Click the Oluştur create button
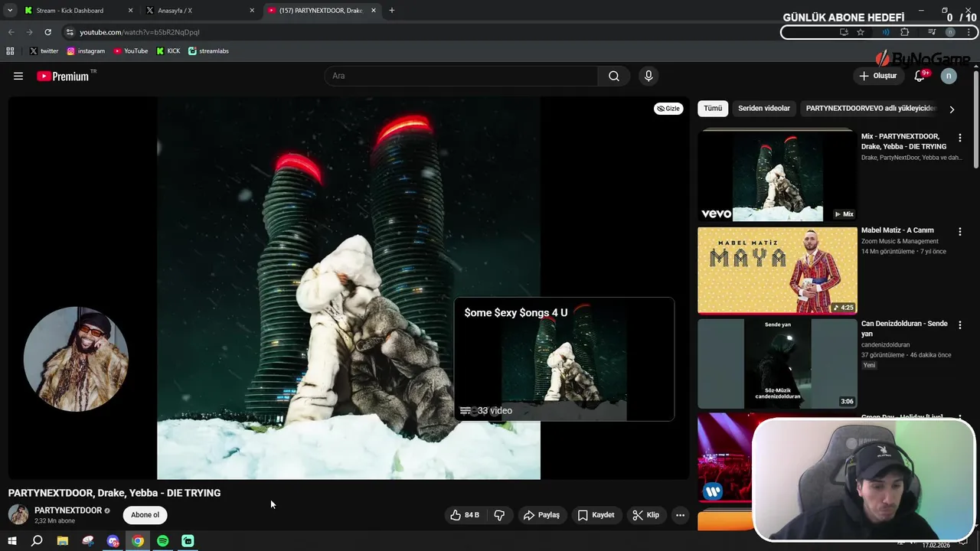The image size is (980, 551). [878, 76]
